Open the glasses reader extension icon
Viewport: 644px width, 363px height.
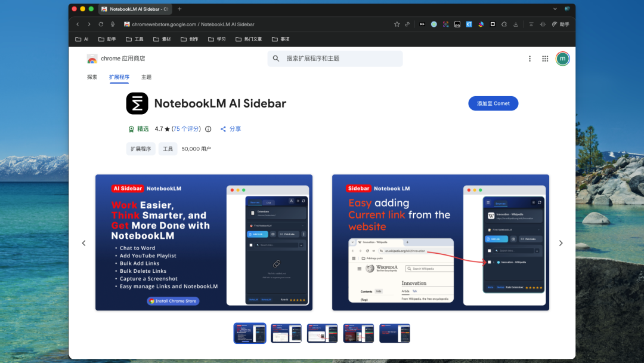point(457,24)
